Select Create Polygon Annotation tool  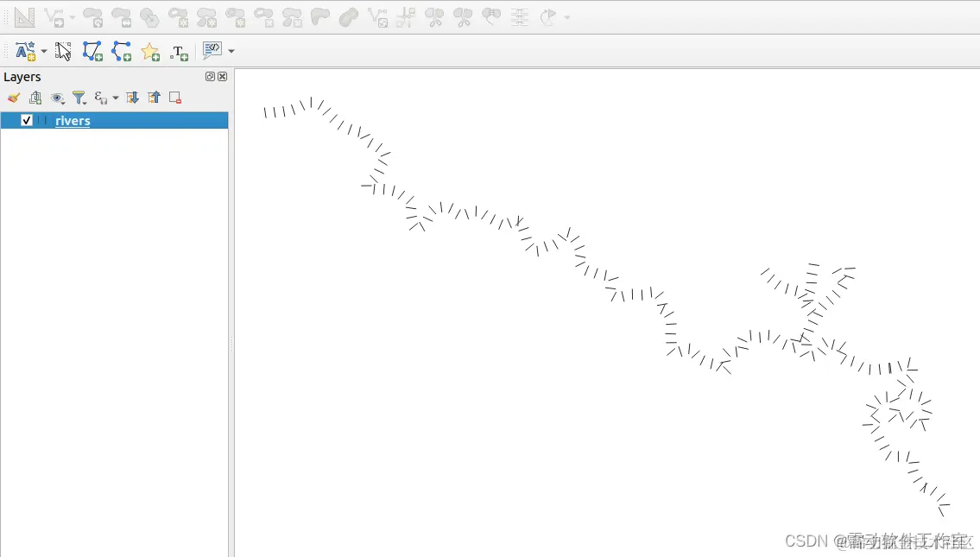click(x=92, y=51)
